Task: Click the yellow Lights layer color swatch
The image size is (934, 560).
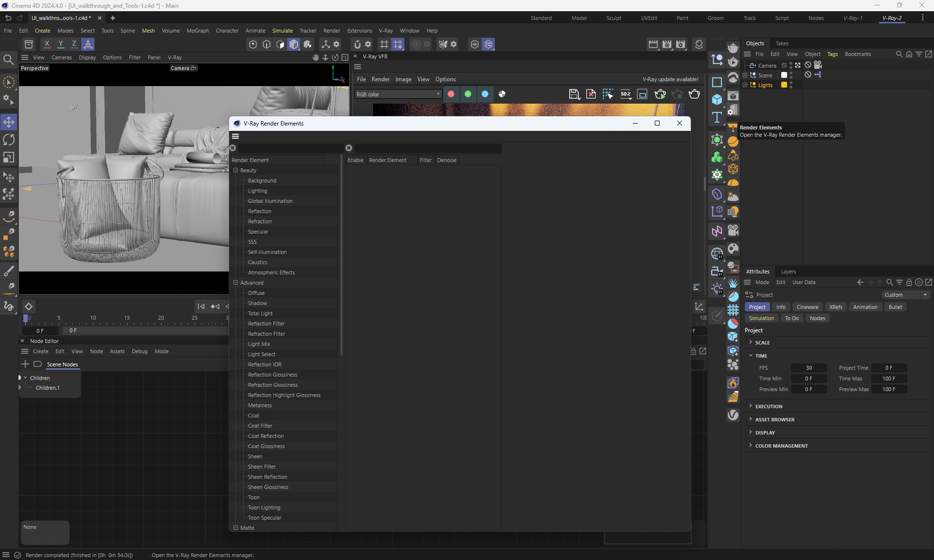Action: 784,85
